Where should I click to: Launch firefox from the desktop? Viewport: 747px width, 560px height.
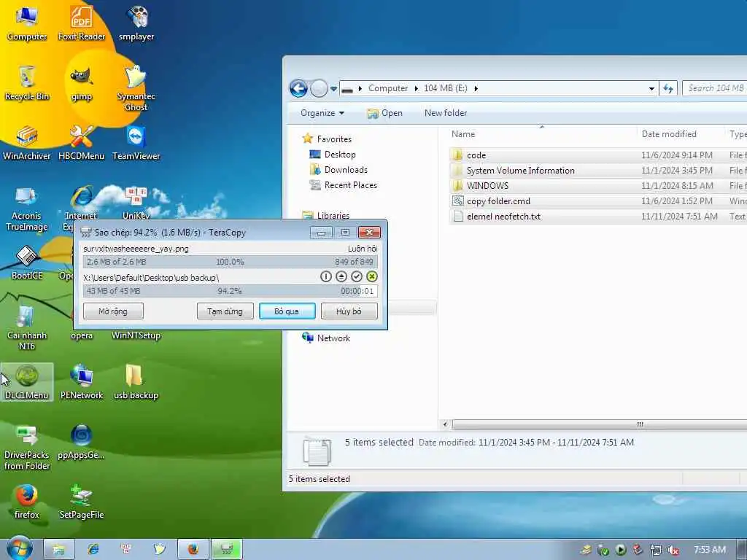tap(27, 502)
